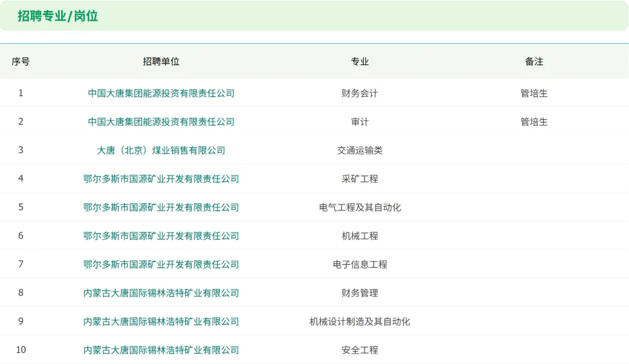Screen dimensions: 629x364
Task: Click serial number 4 cell
Action: point(21,179)
